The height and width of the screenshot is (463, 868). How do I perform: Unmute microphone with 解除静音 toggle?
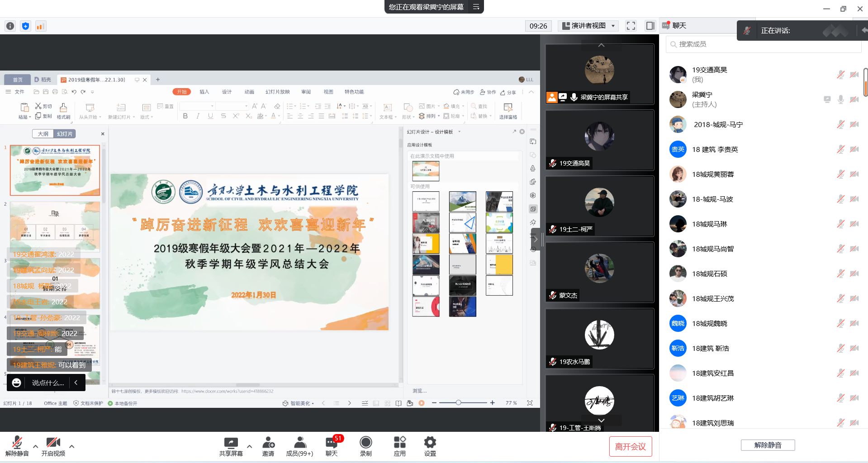coord(17,443)
